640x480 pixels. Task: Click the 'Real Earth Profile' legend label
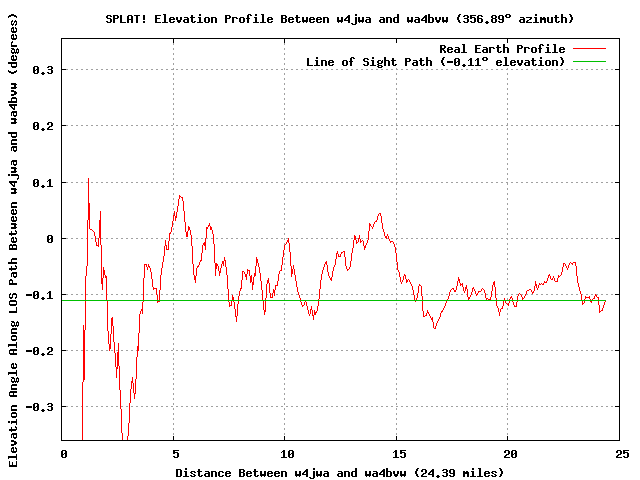click(x=502, y=49)
